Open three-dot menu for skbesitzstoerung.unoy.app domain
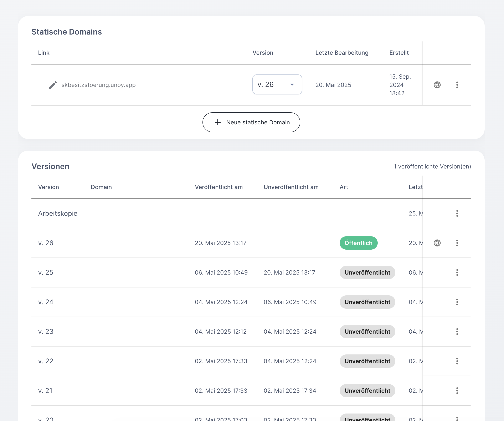Screen dimensions: 504x421 click(457, 85)
